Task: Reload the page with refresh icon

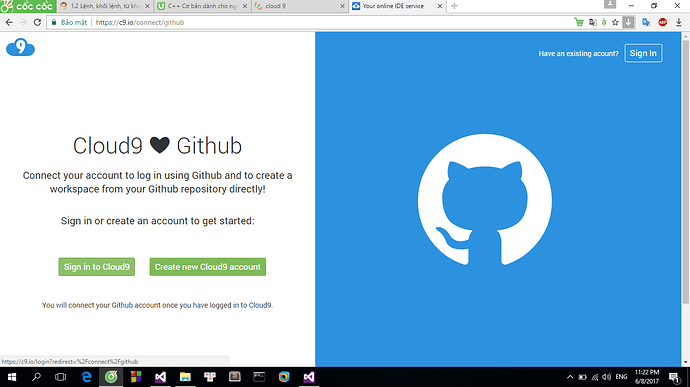Action: click(x=37, y=22)
